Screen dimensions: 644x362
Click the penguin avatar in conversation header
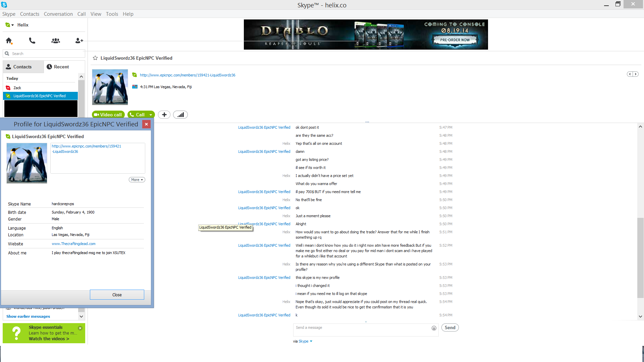click(x=110, y=87)
